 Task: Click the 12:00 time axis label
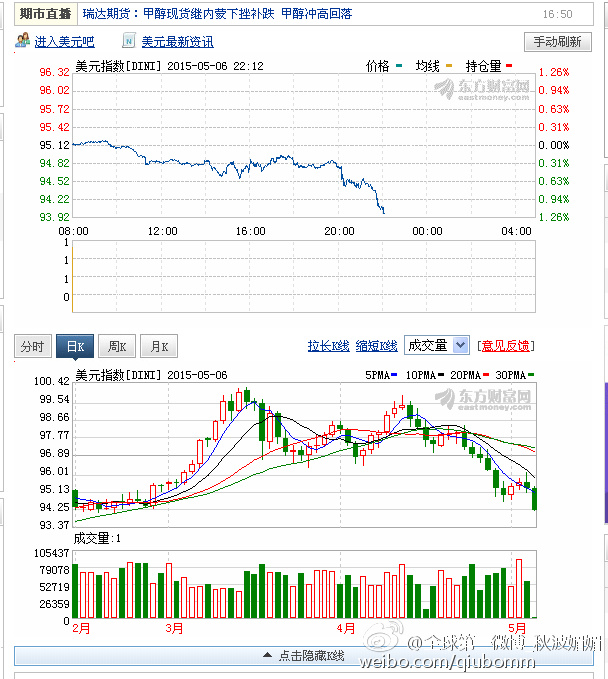click(162, 231)
